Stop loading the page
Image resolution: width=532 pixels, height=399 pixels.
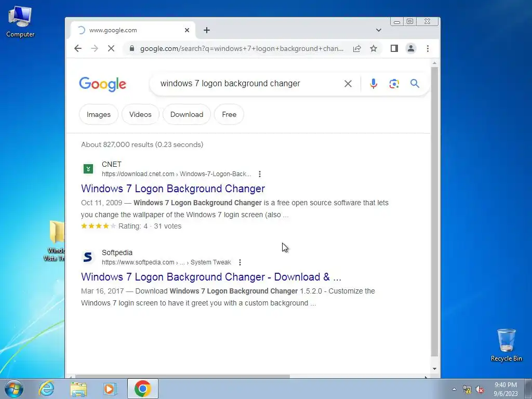point(111,48)
